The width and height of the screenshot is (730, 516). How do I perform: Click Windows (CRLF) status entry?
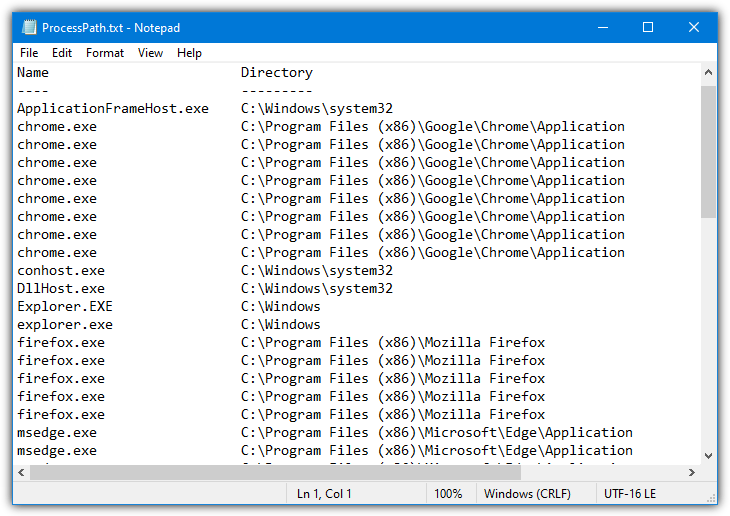[x=527, y=494]
